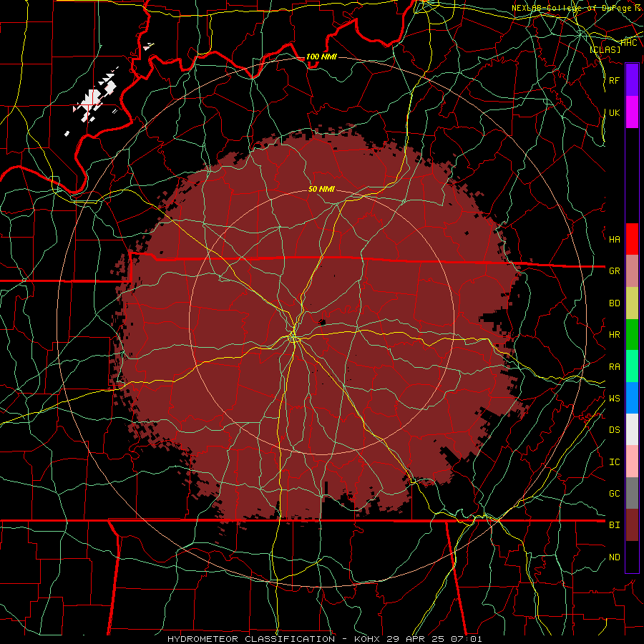This screenshot has height=644, width=644.
Task: Click the bright red HA legend swatch
Action: click(x=632, y=239)
